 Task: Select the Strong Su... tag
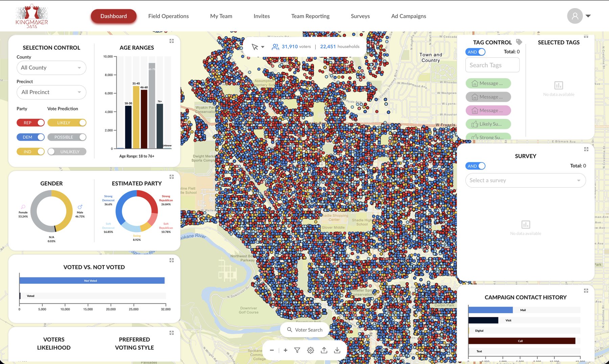[x=488, y=136]
